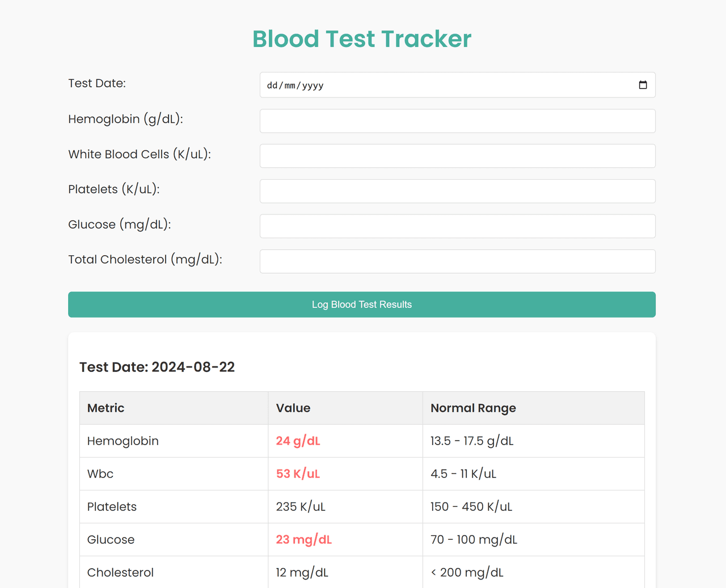
Task: Click the White Blood Cells (K/uL) label
Action: [x=140, y=154]
